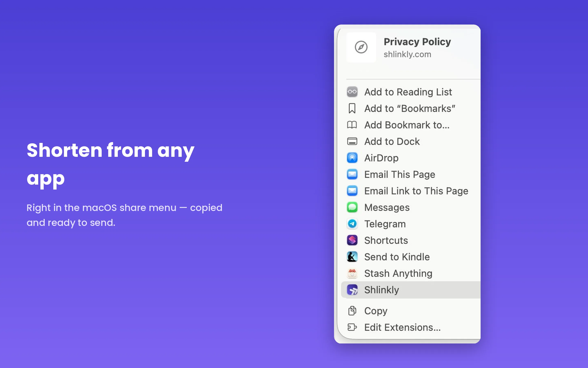Click the Edit Extensions puzzle icon

(352, 327)
